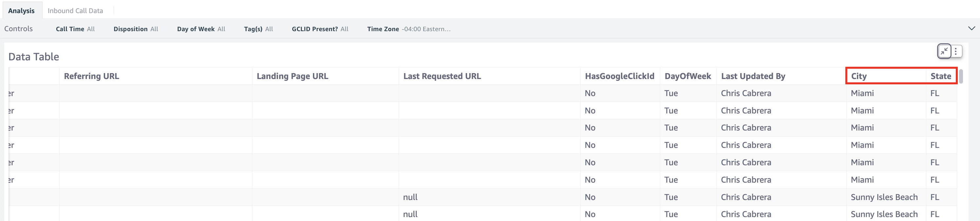This screenshot has width=980, height=221.
Task: Open the Call Time filter control
Action: click(75, 29)
